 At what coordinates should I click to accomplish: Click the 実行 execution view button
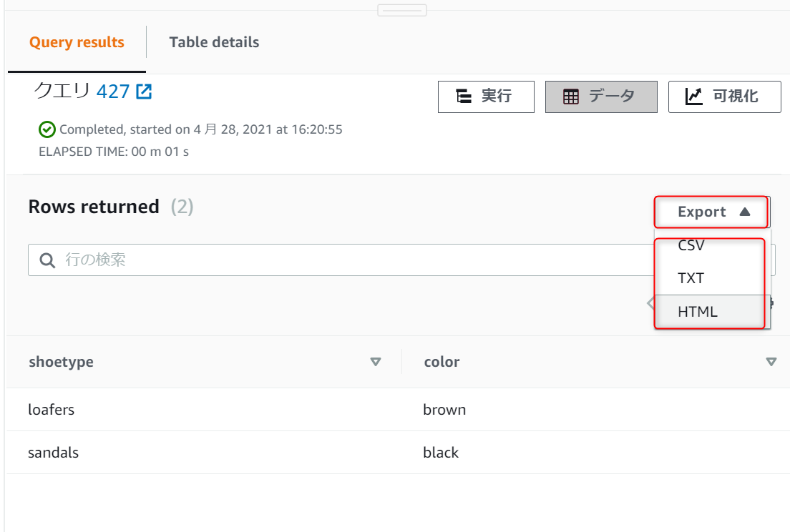point(486,96)
